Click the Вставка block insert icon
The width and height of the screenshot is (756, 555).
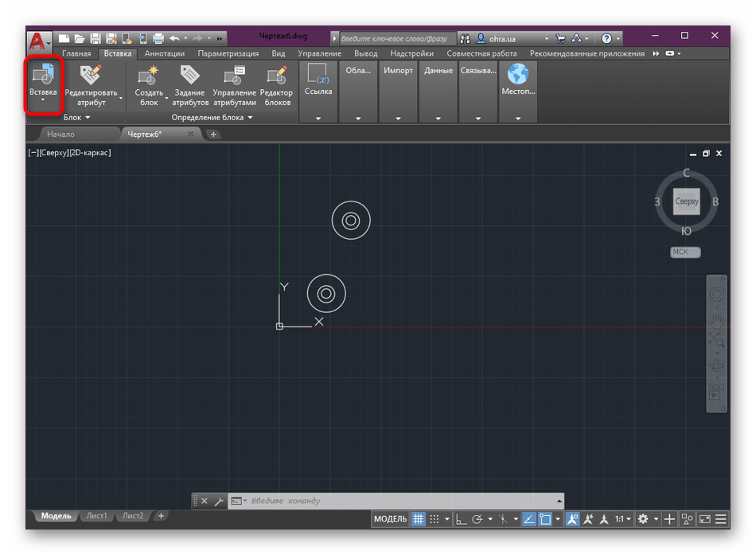point(43,76)
